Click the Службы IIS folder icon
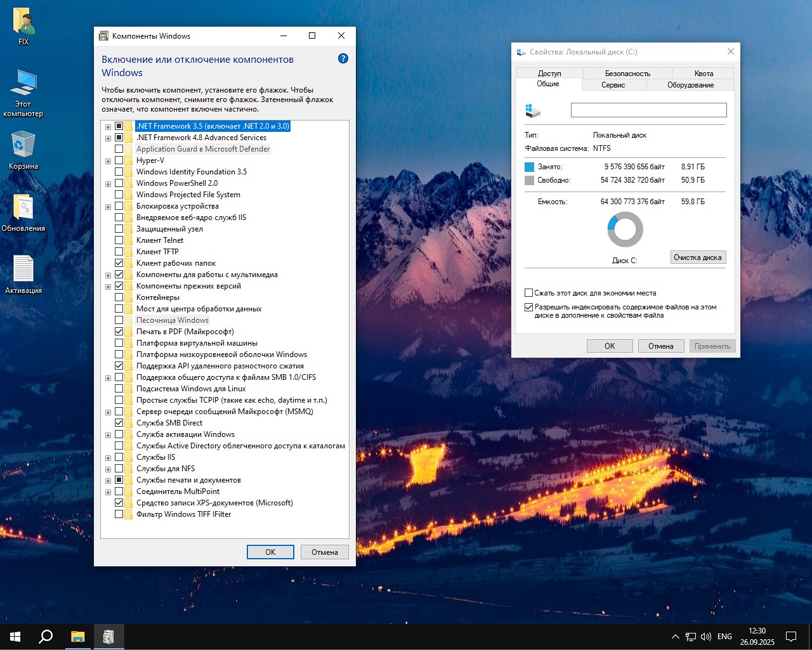812x650 pixels. pos(129,457)
